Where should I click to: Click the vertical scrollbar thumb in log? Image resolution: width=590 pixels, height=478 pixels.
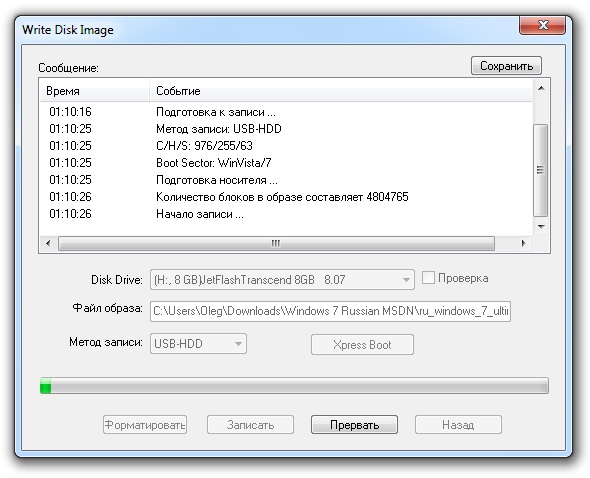click(x=541, y=170)
